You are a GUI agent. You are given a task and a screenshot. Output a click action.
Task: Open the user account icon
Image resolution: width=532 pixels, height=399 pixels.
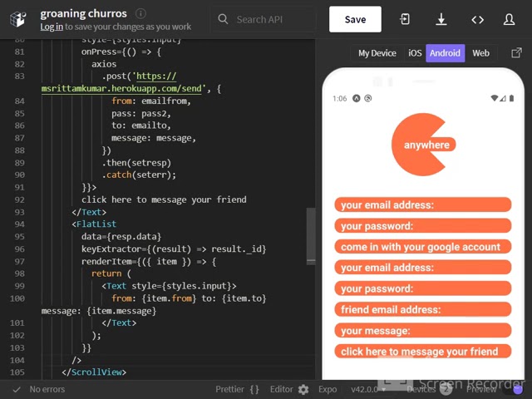pyautogui.click(x=509, y=19)
